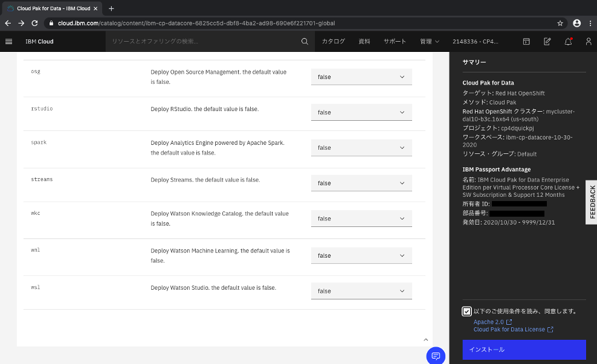Toggle the license agreement checkbox

(466, 311)
